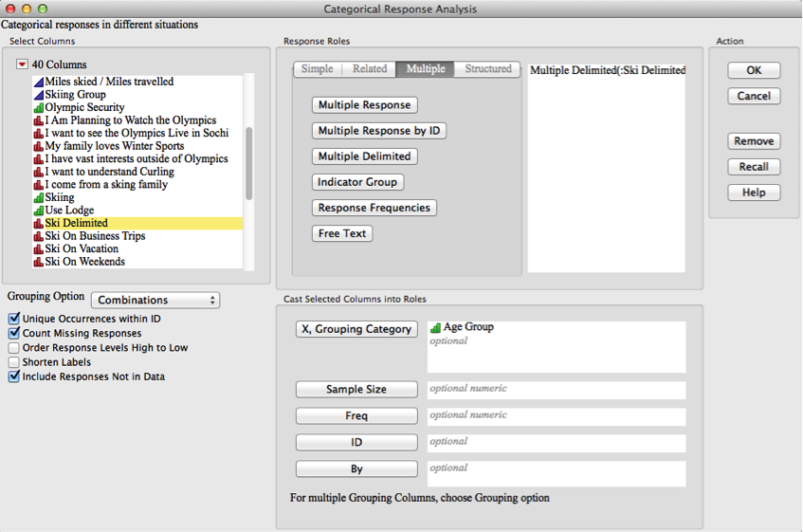
Task: Click the icon beside Ski On Vacation
Action: [x=39, y=248]
